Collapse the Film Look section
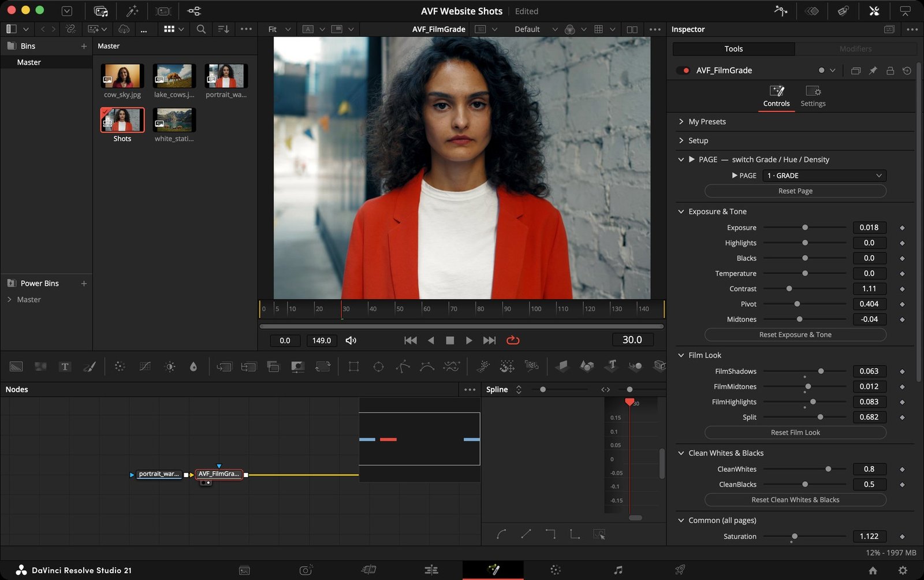The image size is (924, 580). [681, 355]
